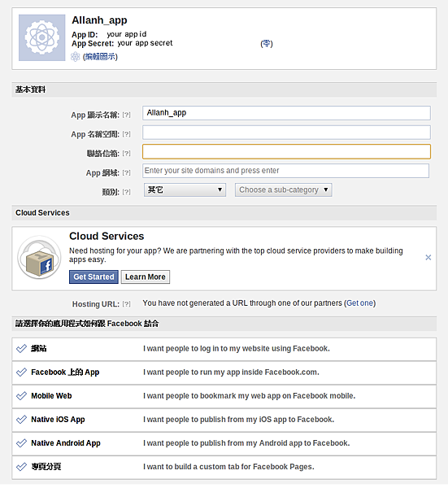Image resolution: width=448 pixels, height=488 pixels.
Task: Toggle the Native iOS App checkmark
Action: tap(21, 420)
